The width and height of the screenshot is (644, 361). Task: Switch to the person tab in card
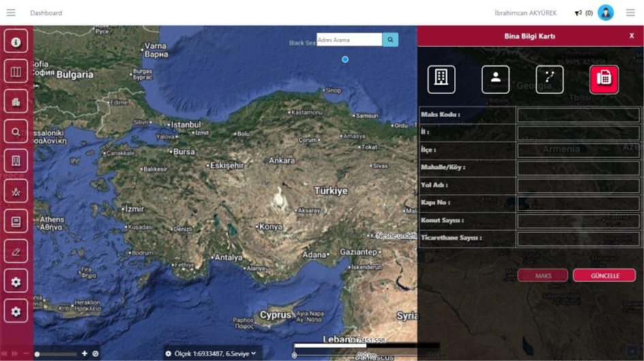(495, 79)
